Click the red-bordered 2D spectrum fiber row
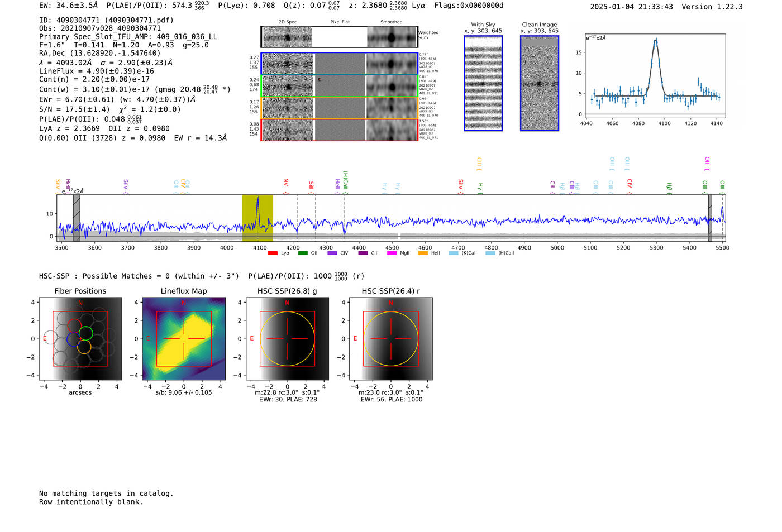 339,130
